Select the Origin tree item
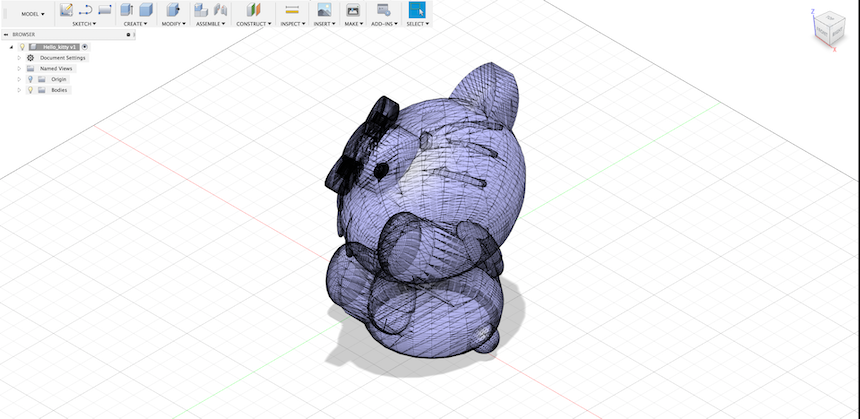Screen dimensions: 860x419 pyautogui.click(x=59, y=79)
